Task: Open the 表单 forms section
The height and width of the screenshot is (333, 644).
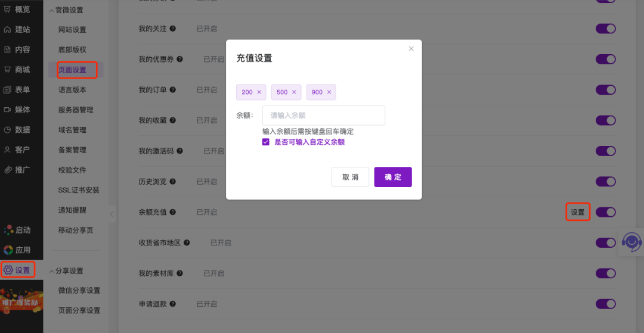Action: 17,90
